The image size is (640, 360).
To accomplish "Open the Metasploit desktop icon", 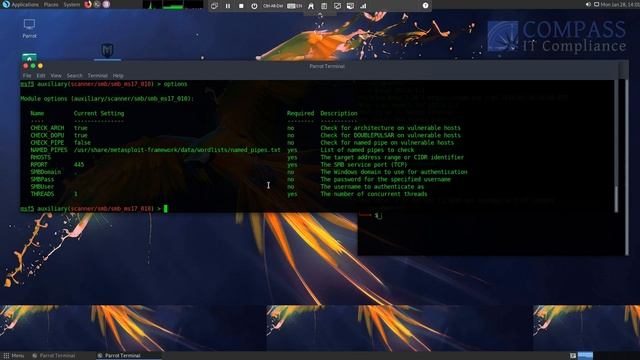I will tap(107, 51).
